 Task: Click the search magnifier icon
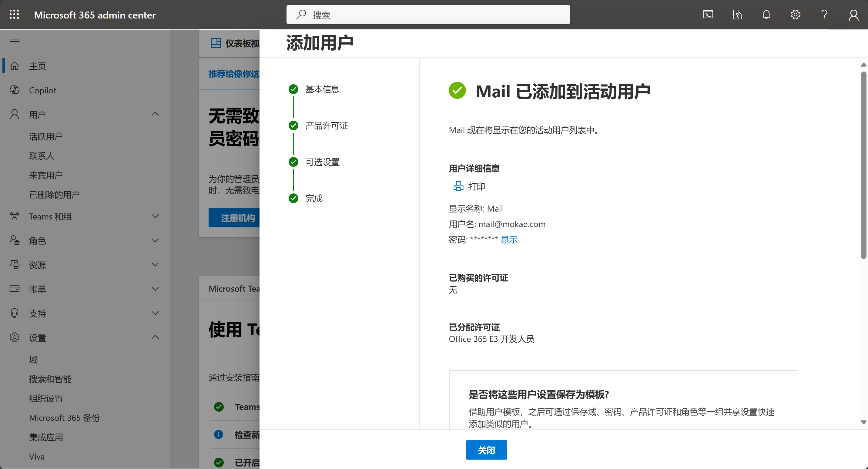301,15
